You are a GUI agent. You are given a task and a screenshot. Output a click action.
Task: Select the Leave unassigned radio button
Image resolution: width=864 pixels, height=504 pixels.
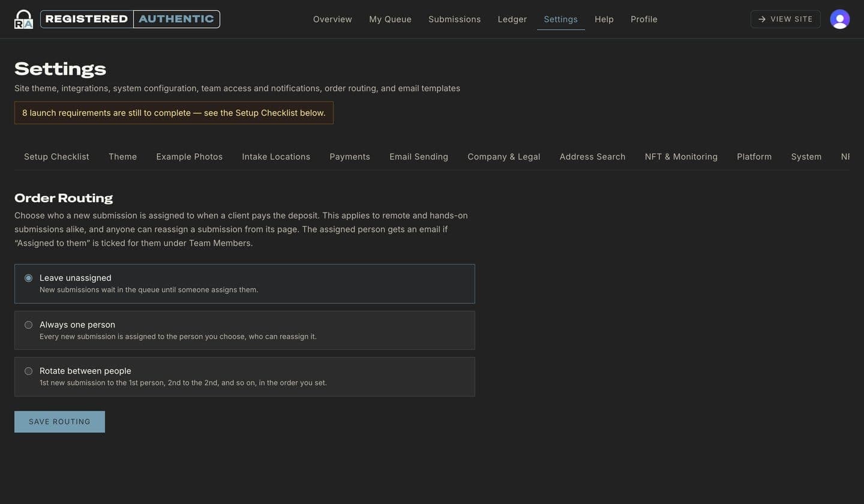click(28, 278)
